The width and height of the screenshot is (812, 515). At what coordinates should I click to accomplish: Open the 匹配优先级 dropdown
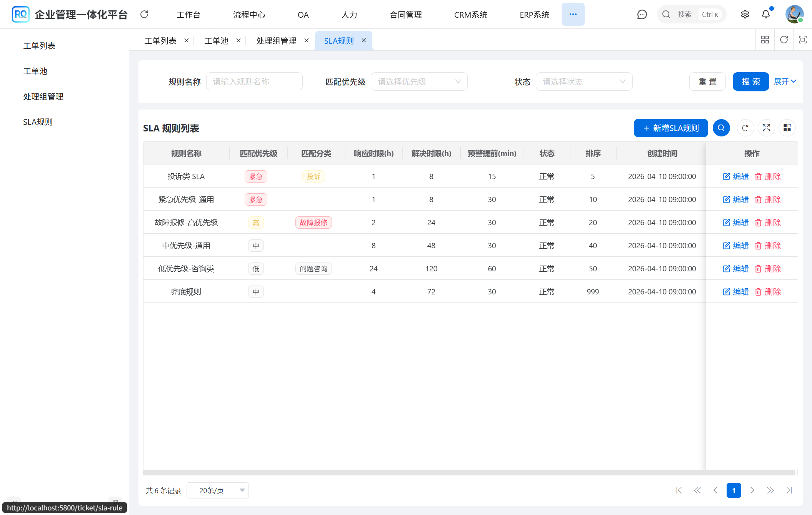[x=419, y=81]
